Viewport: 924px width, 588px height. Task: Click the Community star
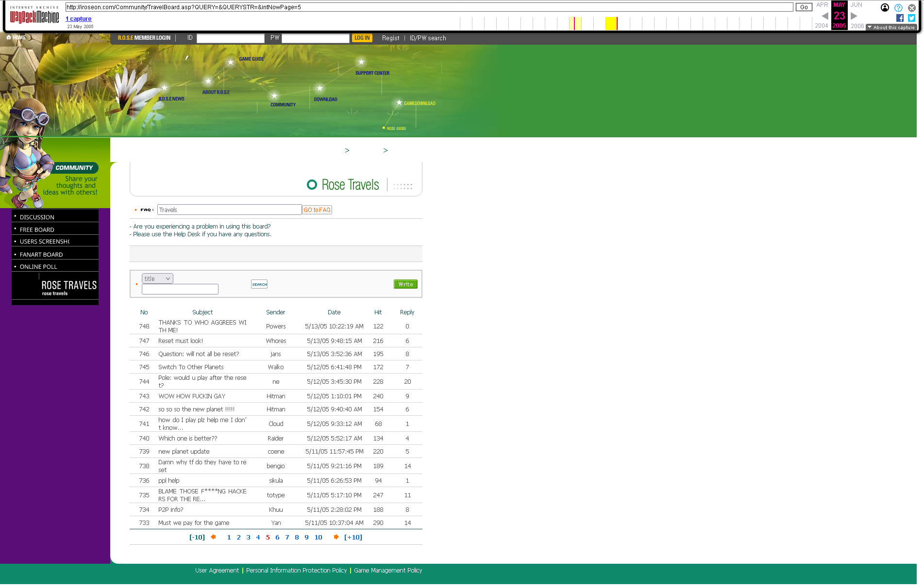274,96
